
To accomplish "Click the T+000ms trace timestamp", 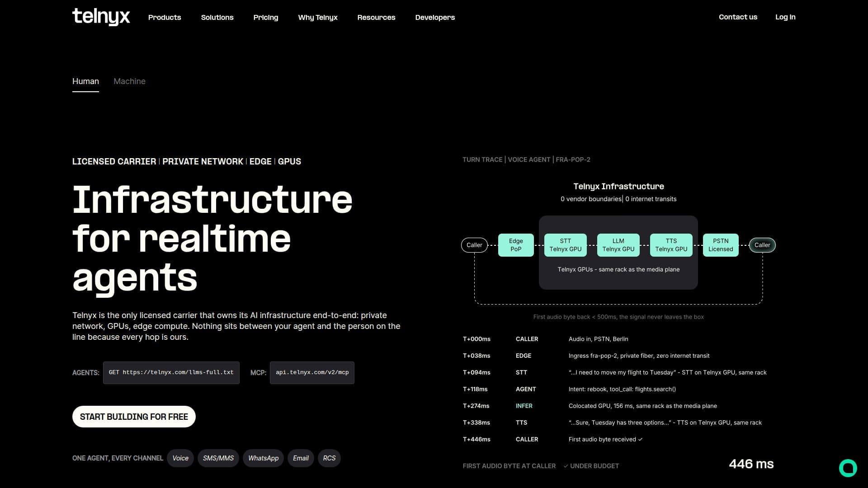I will [x=476, y=339].
